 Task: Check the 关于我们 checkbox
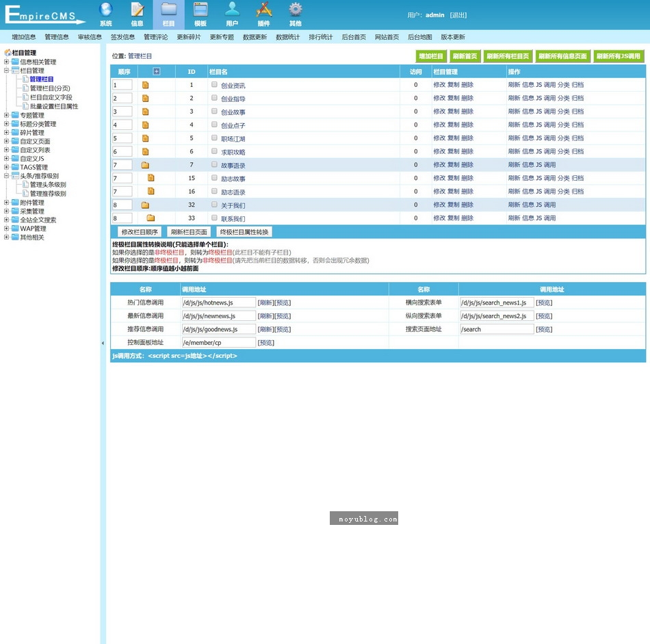[214, 205]
